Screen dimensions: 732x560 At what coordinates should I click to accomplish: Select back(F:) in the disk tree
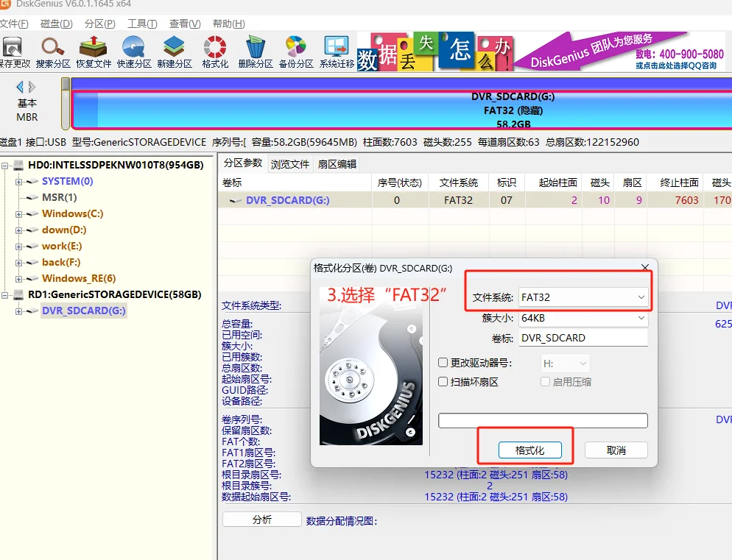point(61,262)
